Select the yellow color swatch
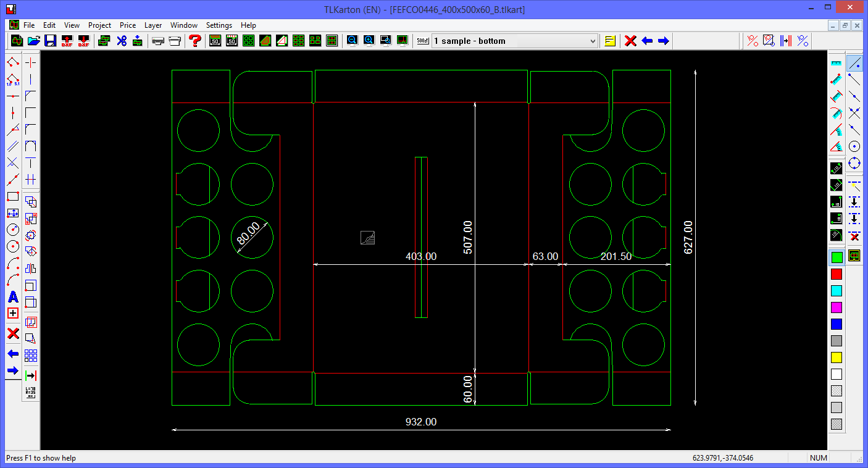The image size is (868, 468). pos(837,357)
